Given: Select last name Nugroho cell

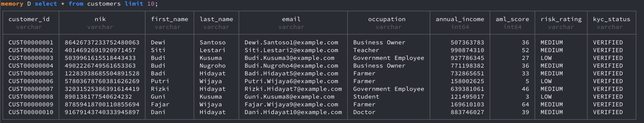Looking at the screenshot, I should (x=213, y=66).
